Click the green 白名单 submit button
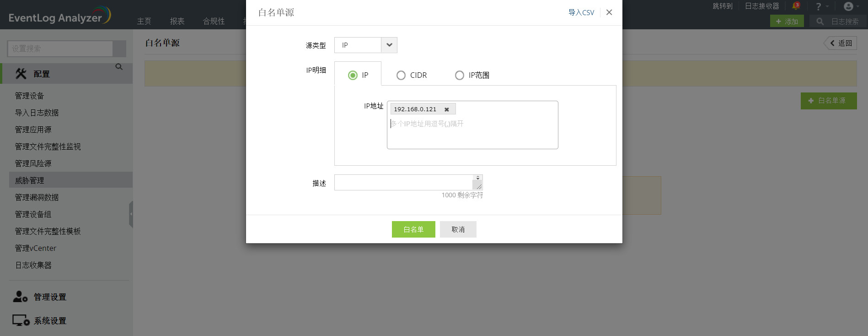 [413, 229]
